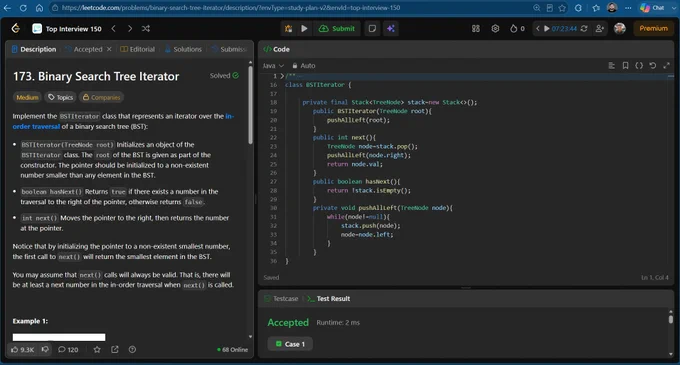Go to browser home page
The width and height of the screenshot is (680, 365).
[39, 8]
